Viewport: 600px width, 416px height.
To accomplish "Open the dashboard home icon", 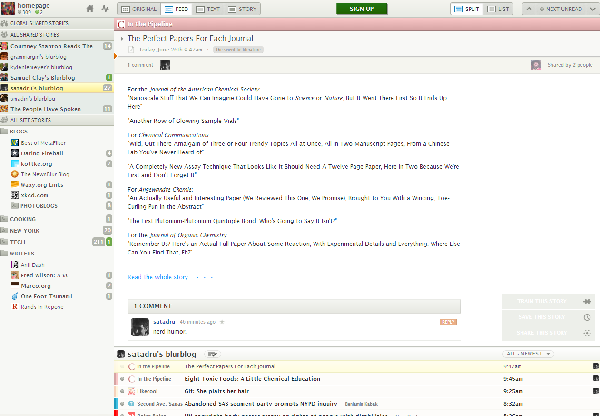I will coord(90,8).
